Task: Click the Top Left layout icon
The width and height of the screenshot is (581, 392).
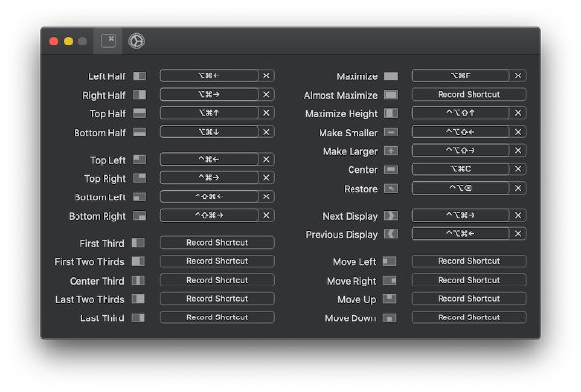Action: pyautogui.click(x=139, y=160)
